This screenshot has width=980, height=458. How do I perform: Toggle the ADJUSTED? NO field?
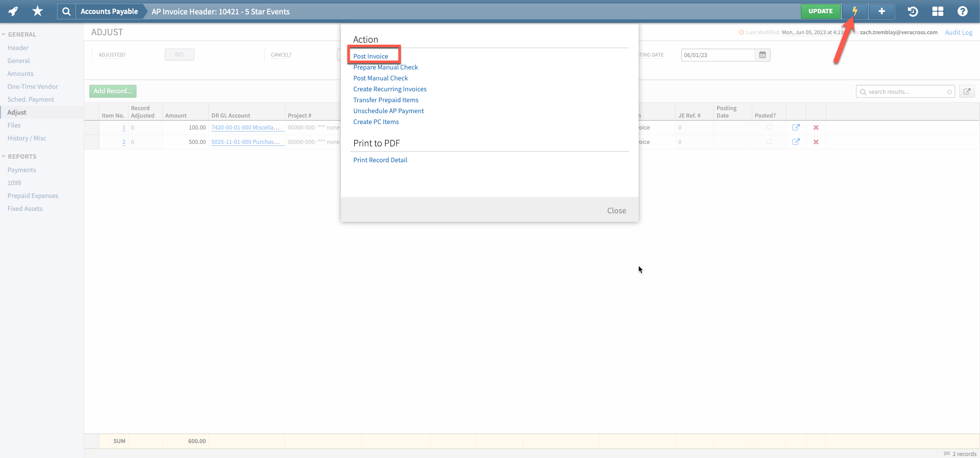point(179,55)
